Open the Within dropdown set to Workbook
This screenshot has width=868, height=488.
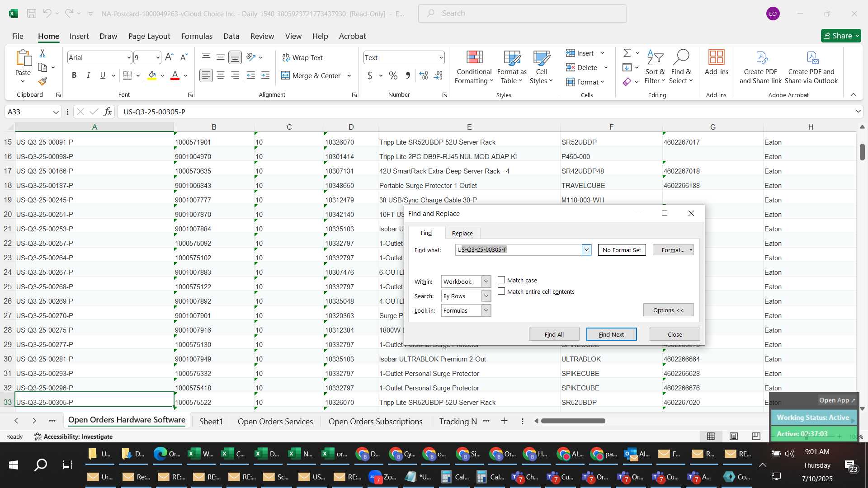[x=486, y=282]
